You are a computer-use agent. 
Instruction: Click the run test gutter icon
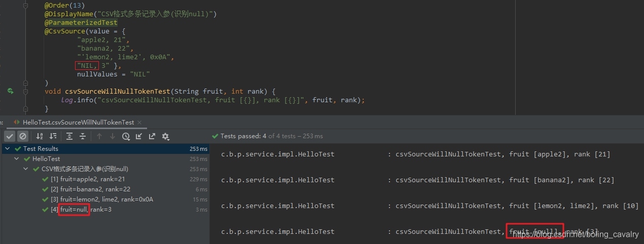pyautogui.click(x=10, y=91)
